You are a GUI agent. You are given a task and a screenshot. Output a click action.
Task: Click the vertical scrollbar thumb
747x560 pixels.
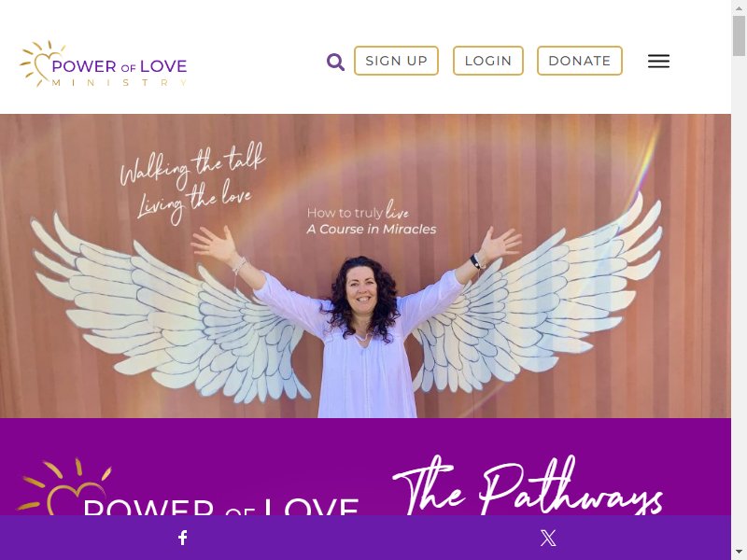[x=739, y=35]
